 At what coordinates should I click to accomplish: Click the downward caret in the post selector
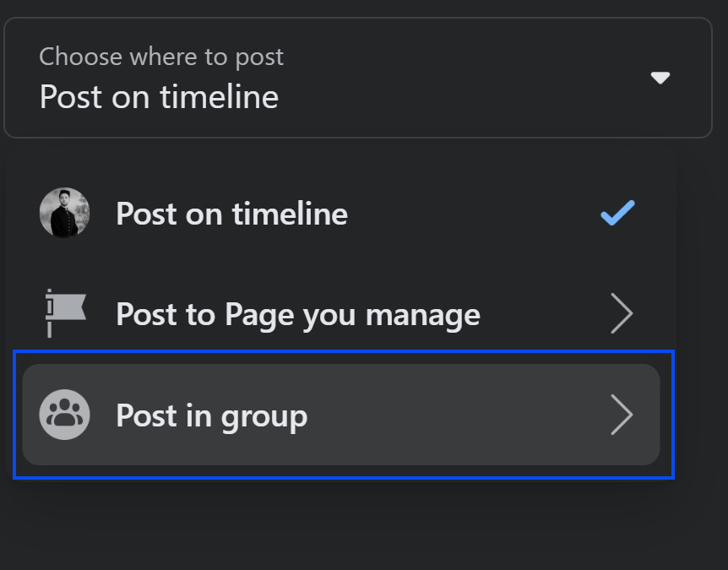[x=660, y=78]
